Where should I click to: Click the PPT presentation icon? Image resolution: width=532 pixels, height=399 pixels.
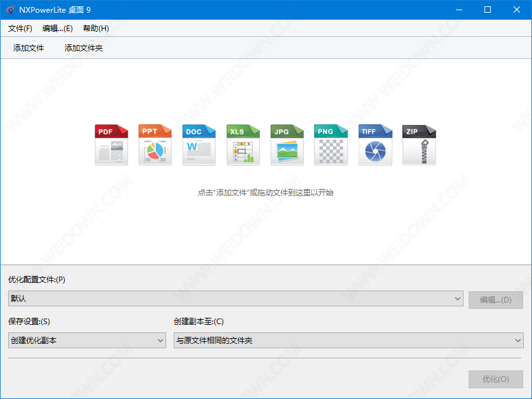pyautogui.click(x=155, y=145)
